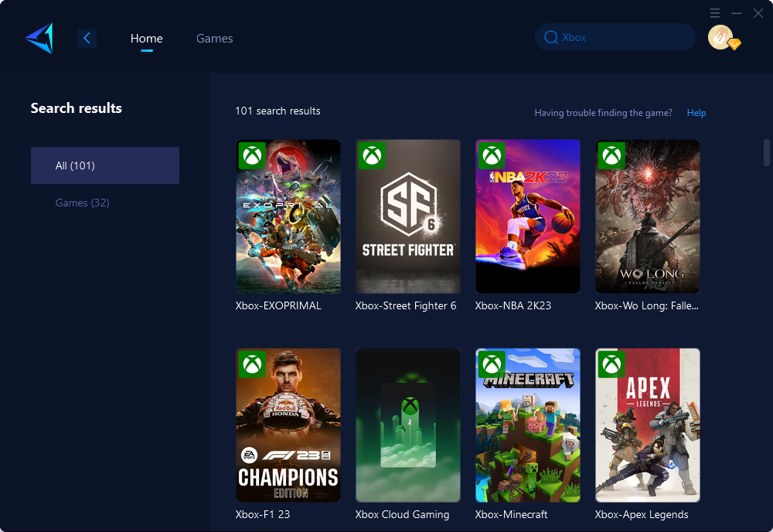Click the Xbox badge on Apex Legends cover
The image size is (773, 532).
tap(611, 364)
